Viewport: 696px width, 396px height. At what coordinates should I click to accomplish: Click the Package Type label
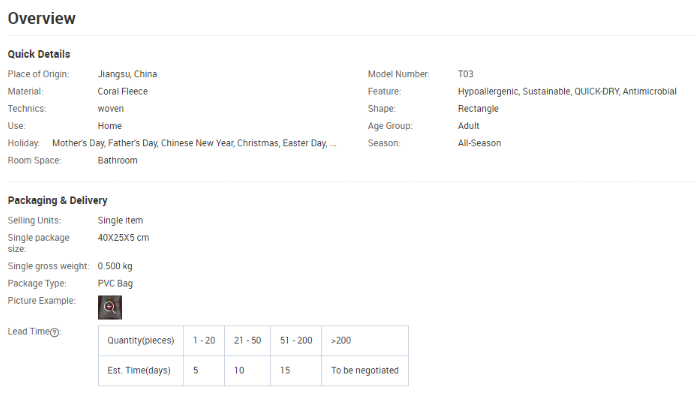(x=37, y=284)
